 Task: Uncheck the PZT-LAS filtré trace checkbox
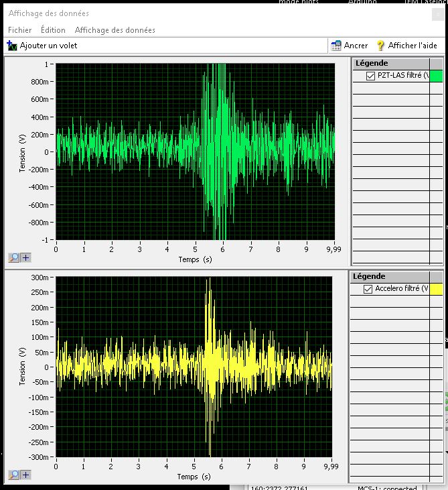371,76
